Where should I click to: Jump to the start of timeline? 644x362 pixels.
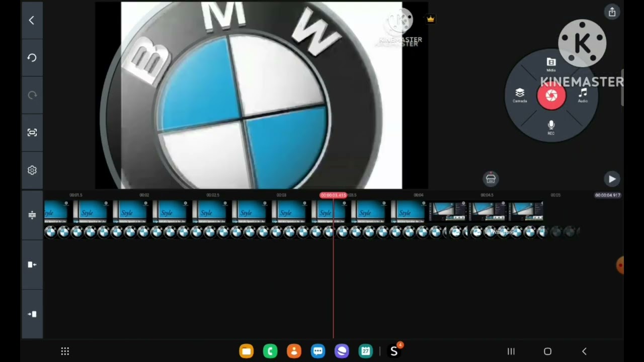click(32, 264)
